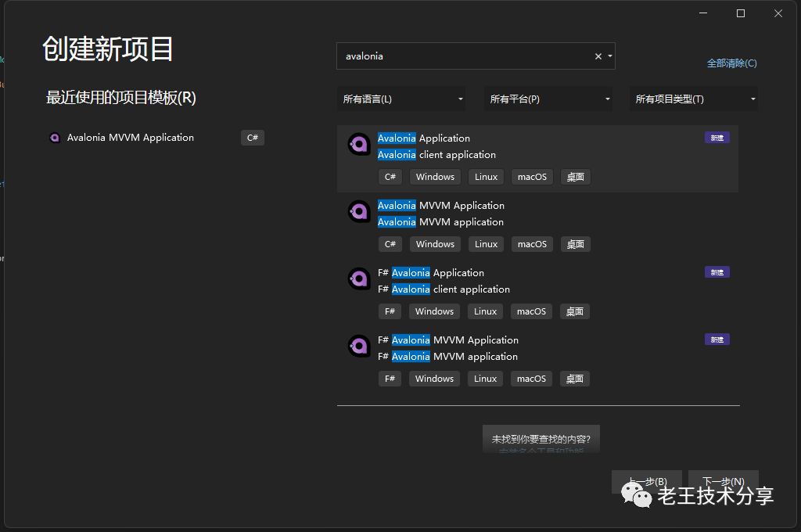The height and width of the screenshot is (532, 801).
Task: Click Linux tag under F# Avalonia MVVM Application
Action: point(485,379)
